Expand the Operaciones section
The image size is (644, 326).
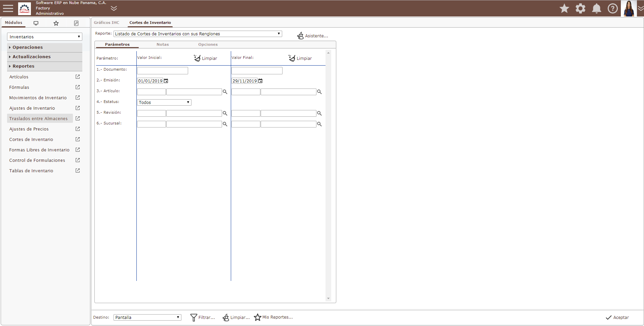(45, 47)
